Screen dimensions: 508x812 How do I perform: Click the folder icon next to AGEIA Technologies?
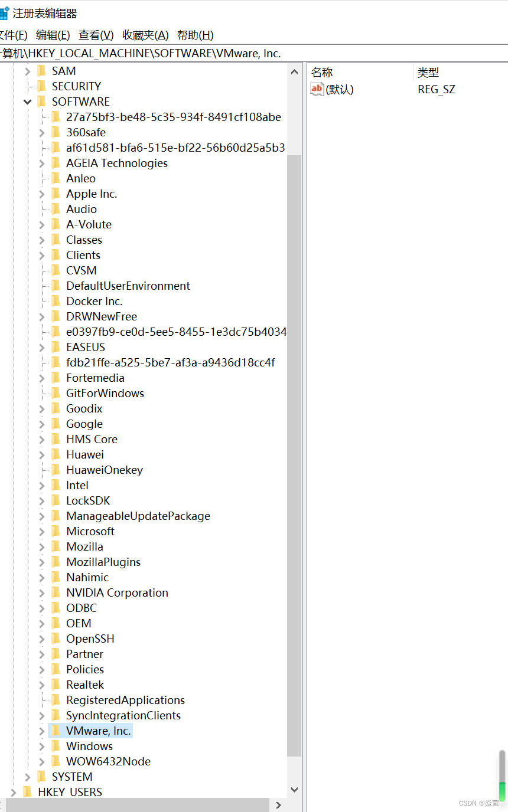[x=56, y=163]
